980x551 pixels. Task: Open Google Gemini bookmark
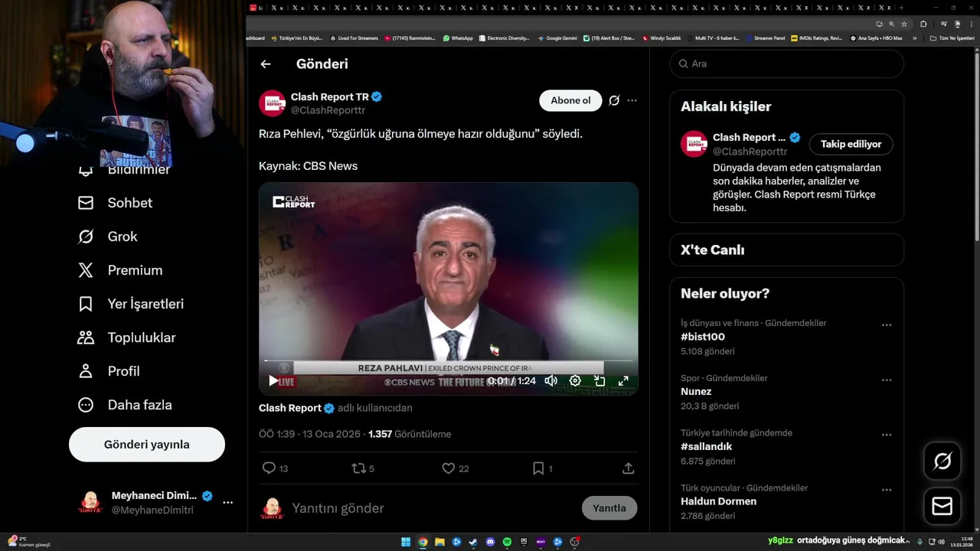pos(557,37)
